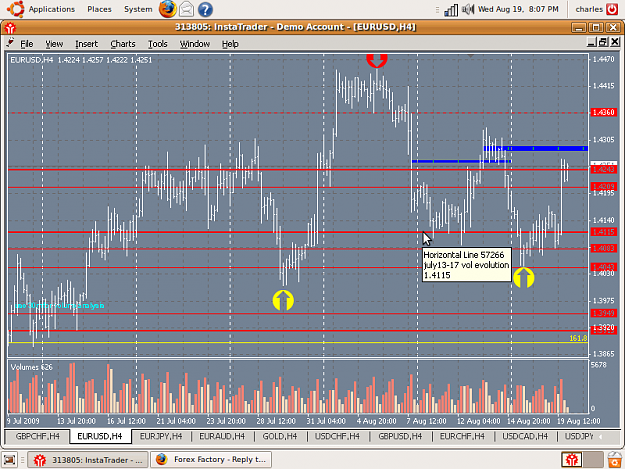Launch Firefox from the top panel
The width and height of the screenshot is (625, 469).
coord(167,9)
